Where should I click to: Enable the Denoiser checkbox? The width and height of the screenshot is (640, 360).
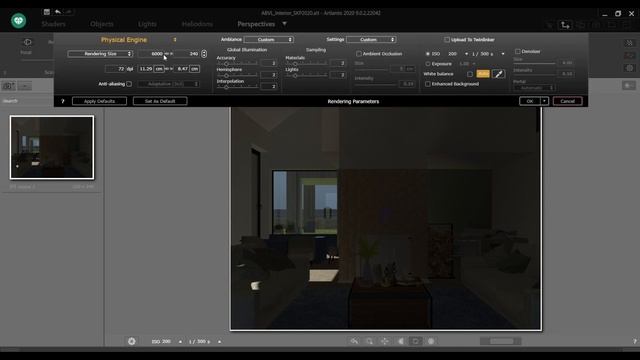[518, 51]
